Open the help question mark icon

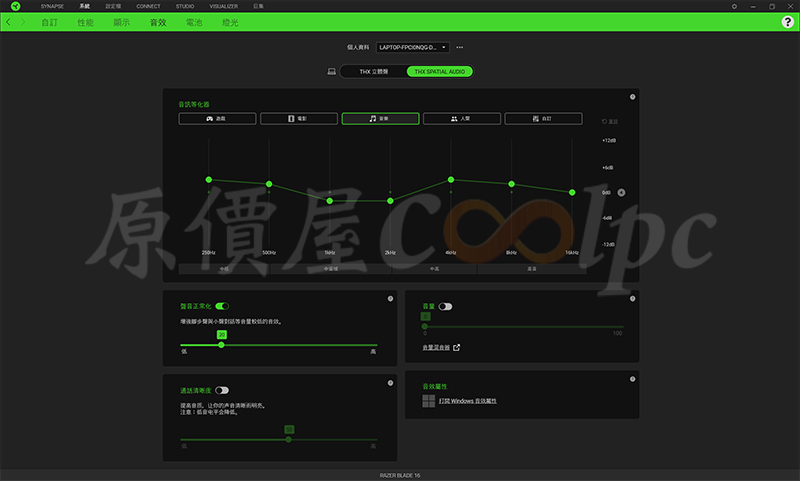[787, 21]
